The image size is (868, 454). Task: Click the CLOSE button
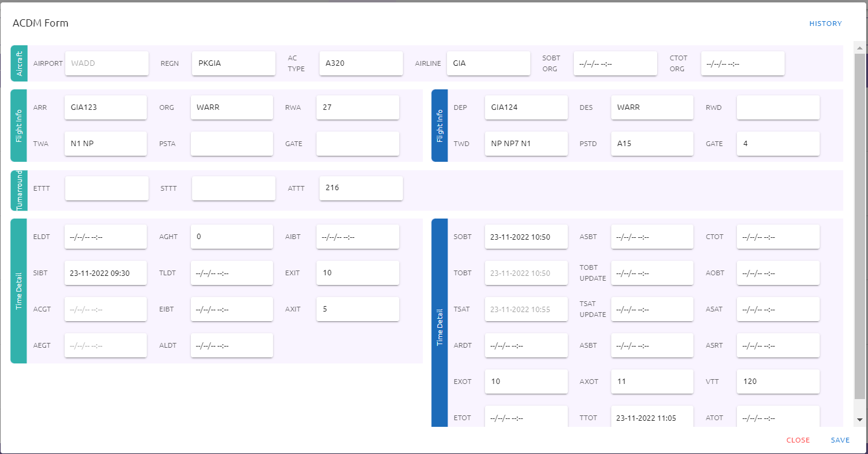click(x=798, y=440)
